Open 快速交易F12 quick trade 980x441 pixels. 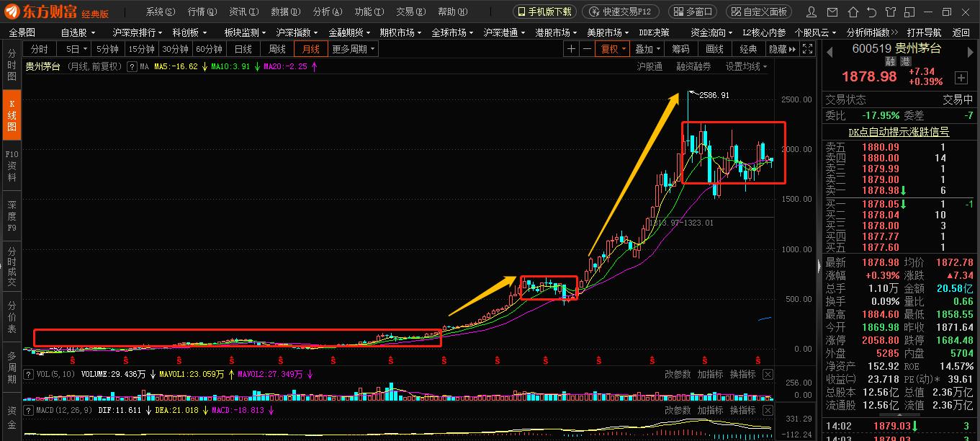[620, 12]
